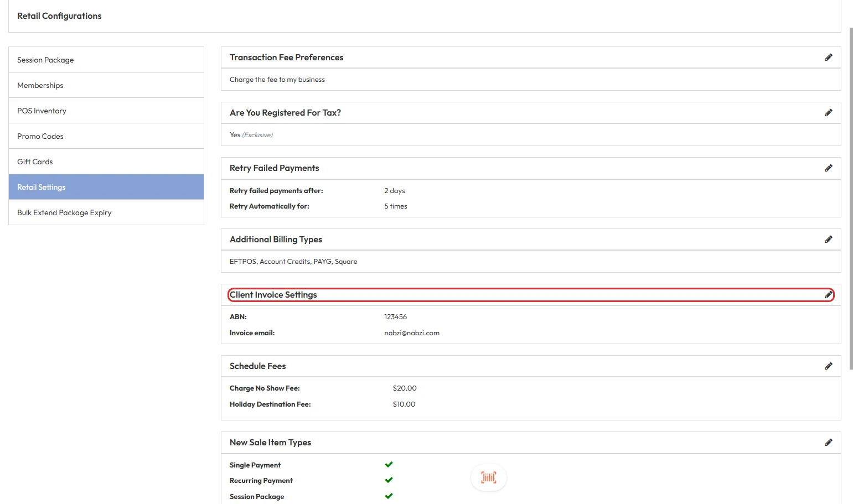Click Client Invoice Settings edit pencil

(828, 295)
